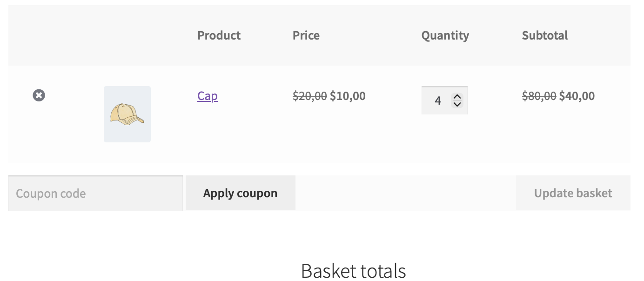Click the $40,00 discounted subtotal
644x281 pixels.
tap(577, 96)
